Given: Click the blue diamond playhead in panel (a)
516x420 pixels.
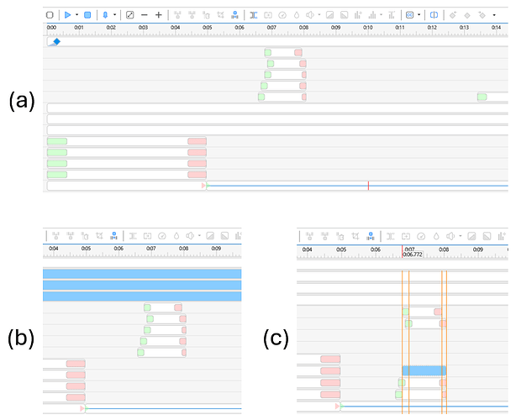Looking at the screenshot, I should point(55,41).
